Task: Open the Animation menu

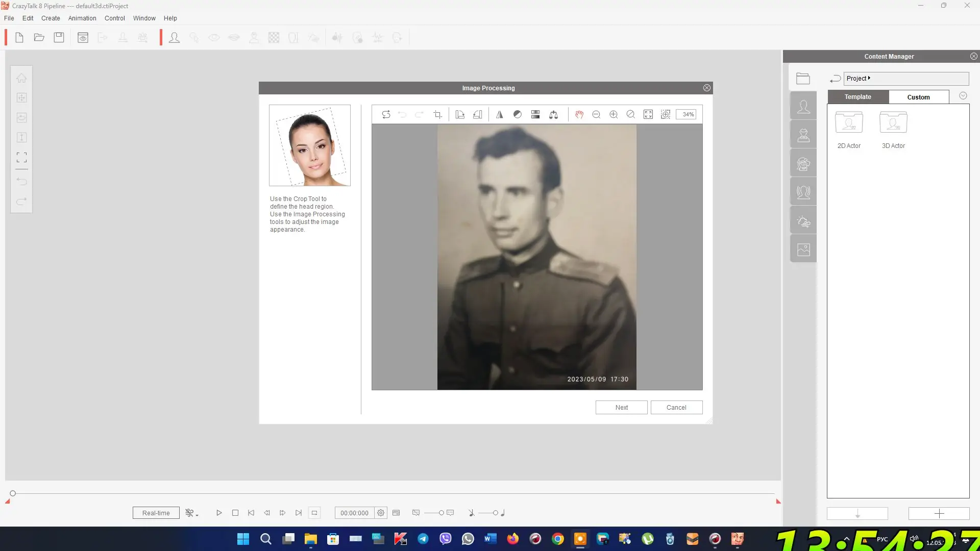Action: 82,18
